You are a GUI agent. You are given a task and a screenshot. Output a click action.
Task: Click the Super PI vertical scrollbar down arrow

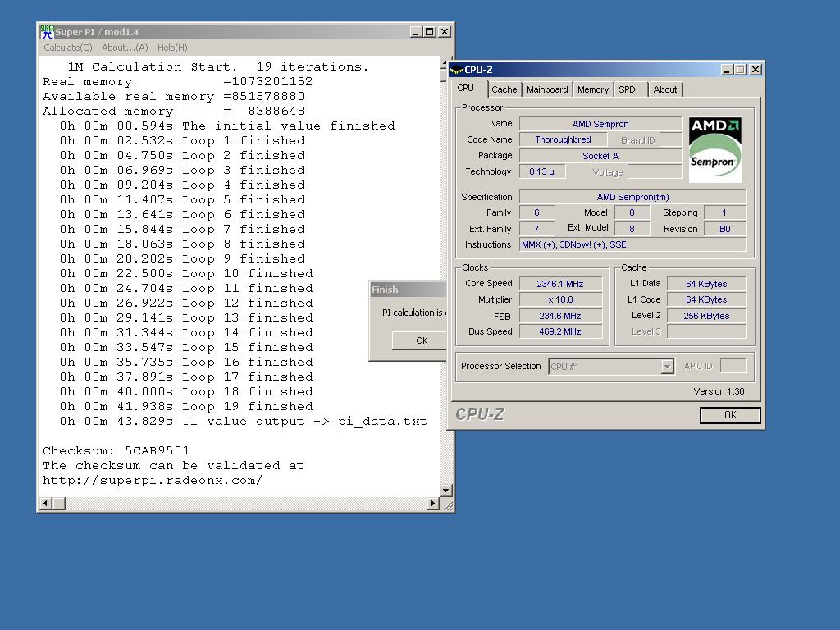point(445,491)
